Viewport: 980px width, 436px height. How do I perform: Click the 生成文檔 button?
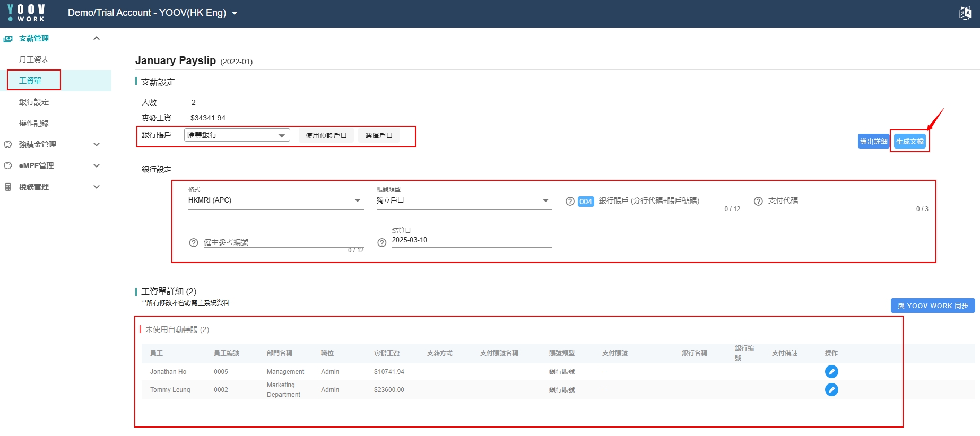(909, 141)
